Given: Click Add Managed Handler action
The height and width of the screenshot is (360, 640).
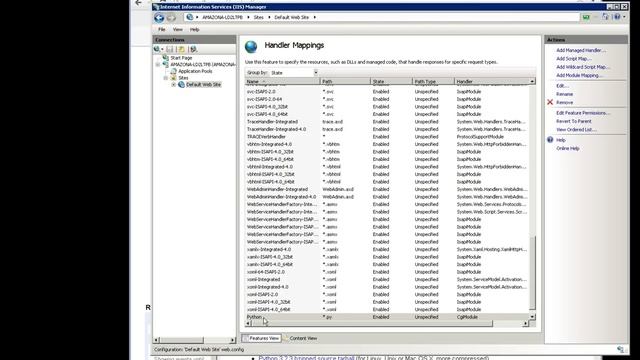Looking at the screenshot, I should coord(581,50).
